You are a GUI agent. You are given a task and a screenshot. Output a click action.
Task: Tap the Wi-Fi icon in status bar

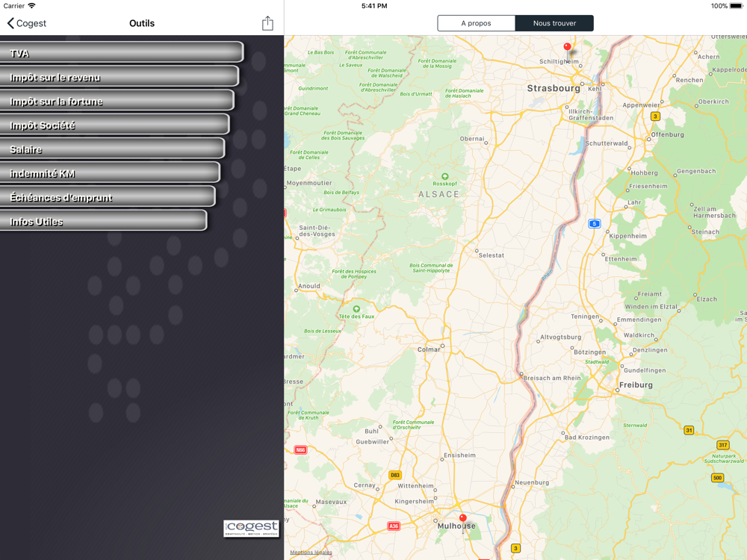pos(31,6)
